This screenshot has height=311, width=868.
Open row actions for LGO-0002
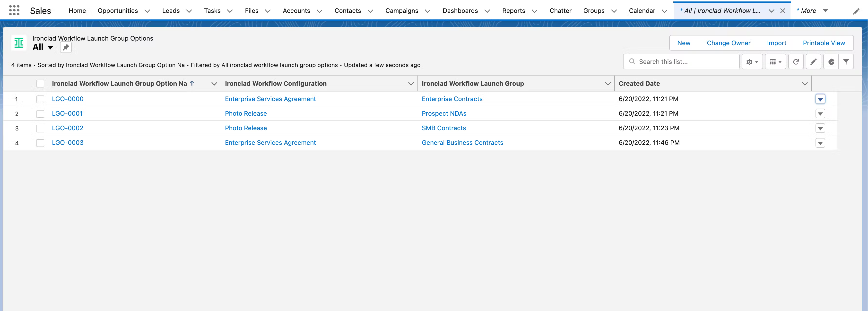(x=820, y=128)
